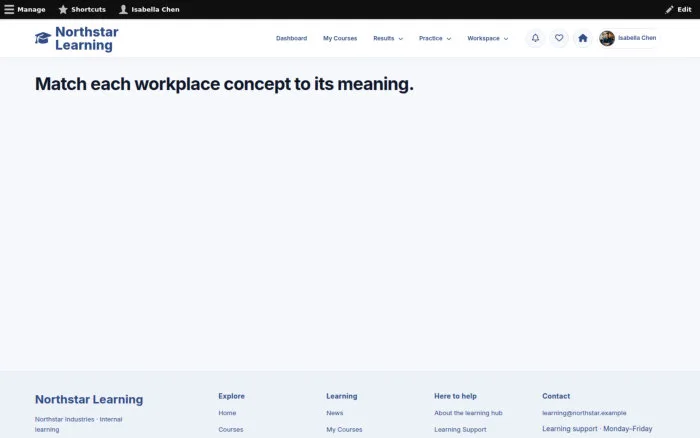Viewport: 700px width, 438px height.
Task: Open My Courses in header nav
Action: point(340,38)
